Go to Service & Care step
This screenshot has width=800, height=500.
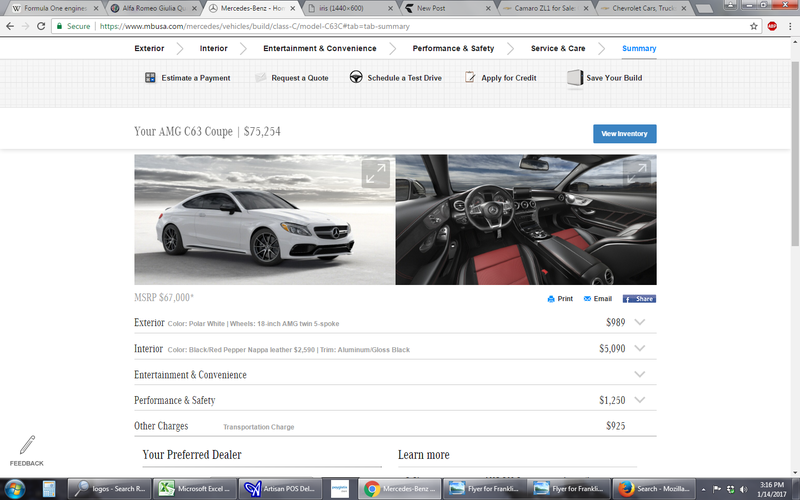[x=558, y=48]
